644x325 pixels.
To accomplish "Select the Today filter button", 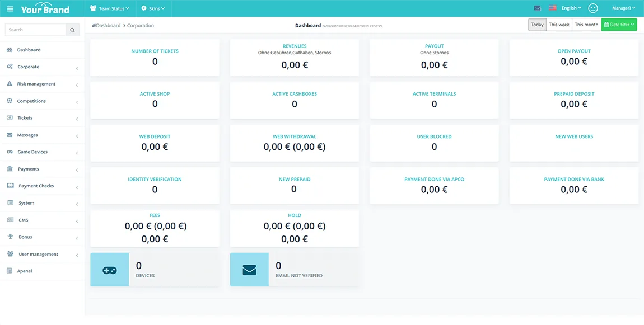I will pyautogui.click(x=537, y=25).
